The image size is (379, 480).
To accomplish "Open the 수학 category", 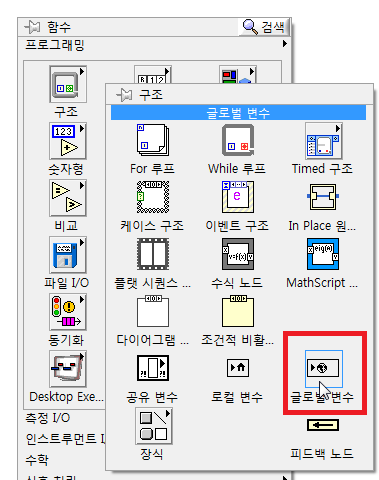I will [37, 460].
